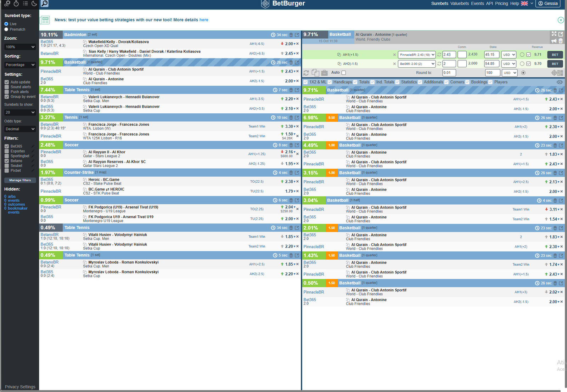Click the total stake 100 input field
Screen dimensions: 567x392
click(493, 73)
